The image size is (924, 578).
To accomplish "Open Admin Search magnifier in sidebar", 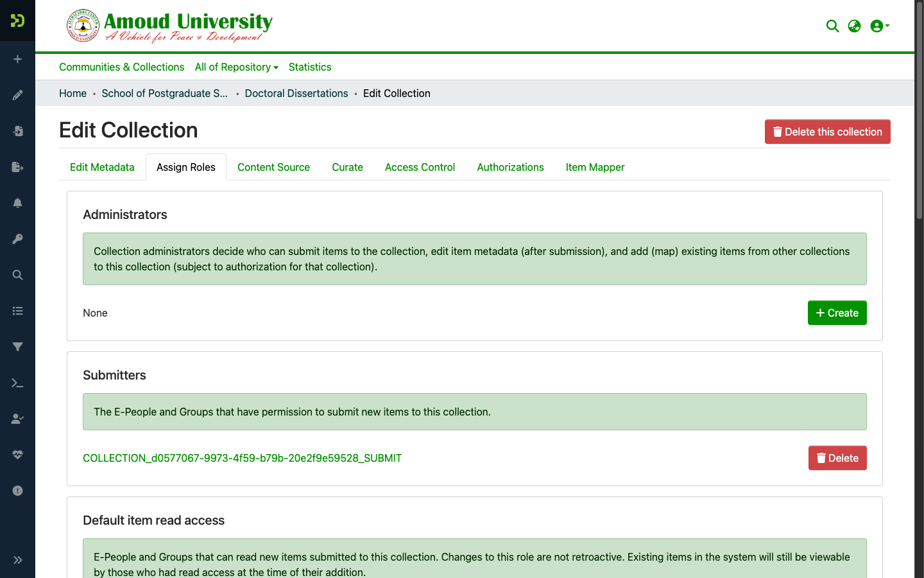I will coord(17,275).
